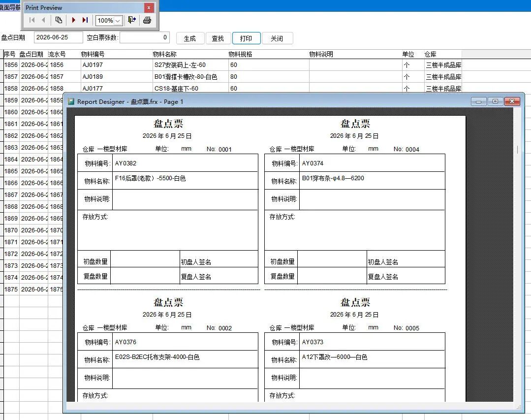
Task: Select row number 1865 in the grid
Action: 11,171
